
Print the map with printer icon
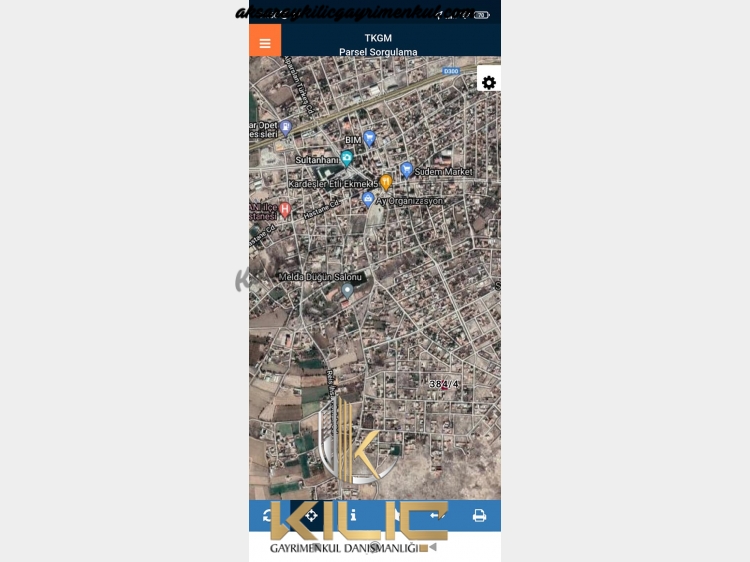click(479, 516)
